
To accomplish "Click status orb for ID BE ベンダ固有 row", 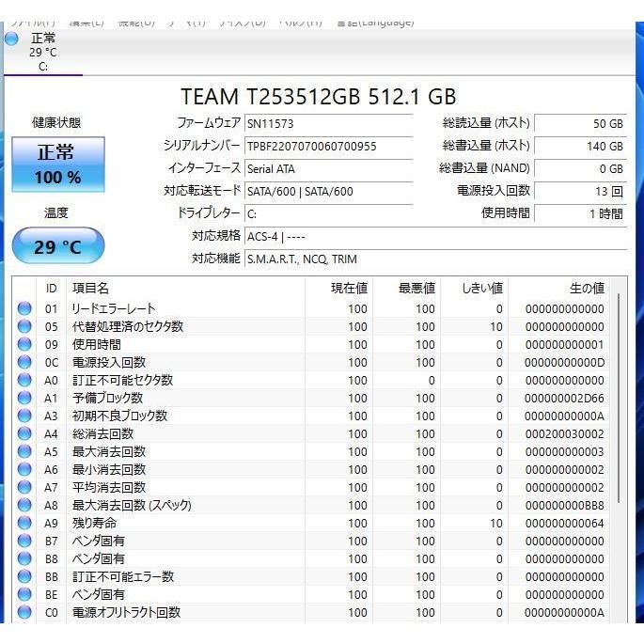I will click(24, 594).
